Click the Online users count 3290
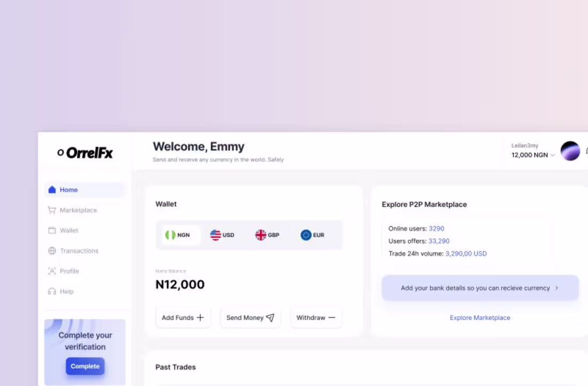588x386 pixels. click(x=437, y=229)
